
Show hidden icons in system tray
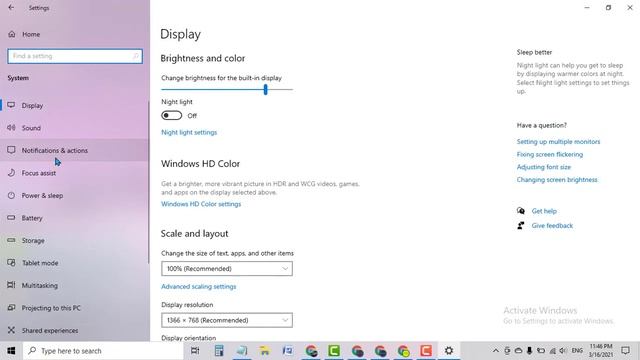tap(496, 351)
